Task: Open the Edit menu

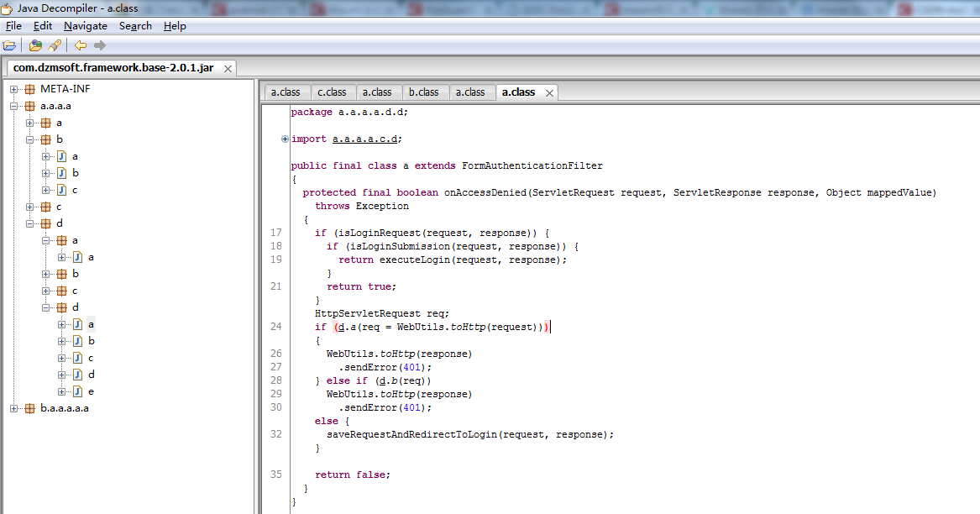Action: click(43, 26)
